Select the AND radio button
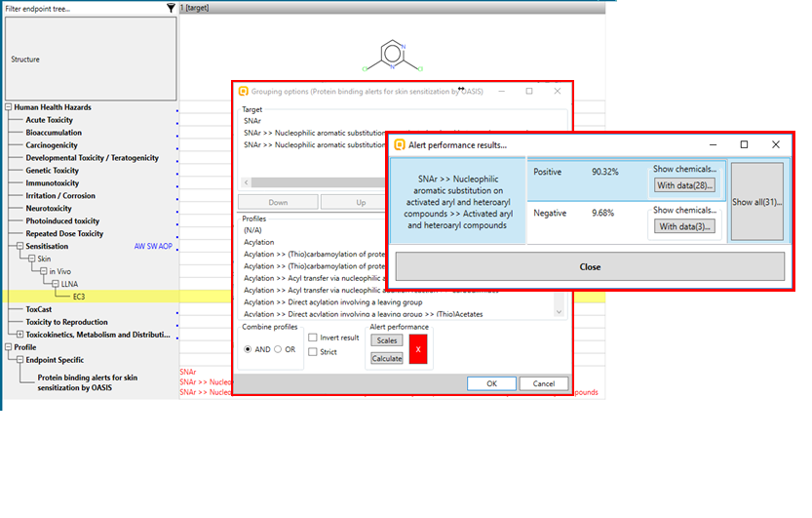The height and width of the screenshot is (518, 812). click(248, 349)
